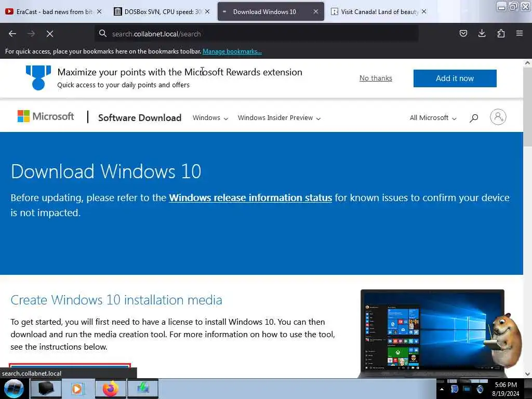
Task: Go back using browser back arrow
Action: (12, 34)
